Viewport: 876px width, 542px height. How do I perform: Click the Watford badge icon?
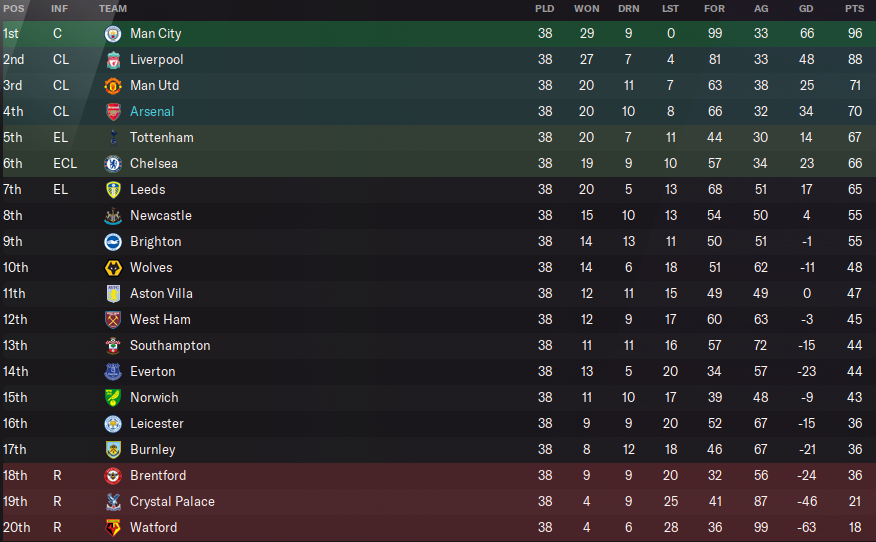coord(113,528)
